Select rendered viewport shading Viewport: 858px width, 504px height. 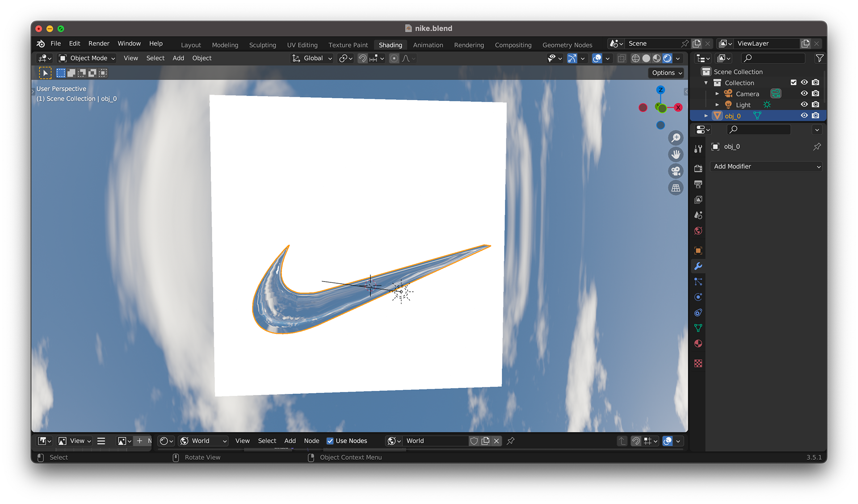point(667,58)
